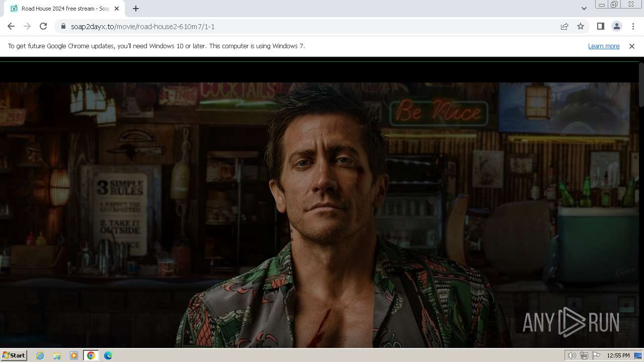Focus the address bar URL
The width and height of the screenshot is (644, 362).
(143, 27)
